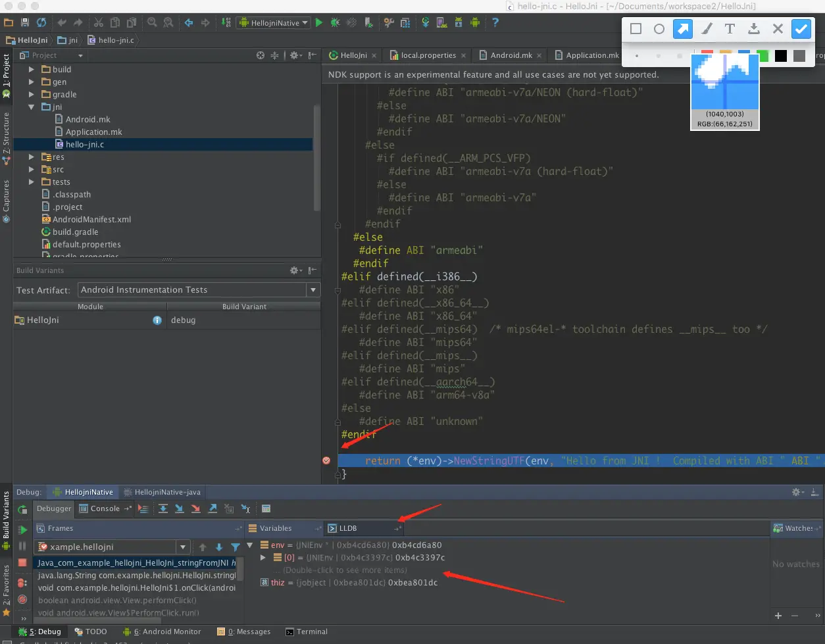825x644 pixels.
Task: Open TODO tool window
Action: tap(90, 632)
